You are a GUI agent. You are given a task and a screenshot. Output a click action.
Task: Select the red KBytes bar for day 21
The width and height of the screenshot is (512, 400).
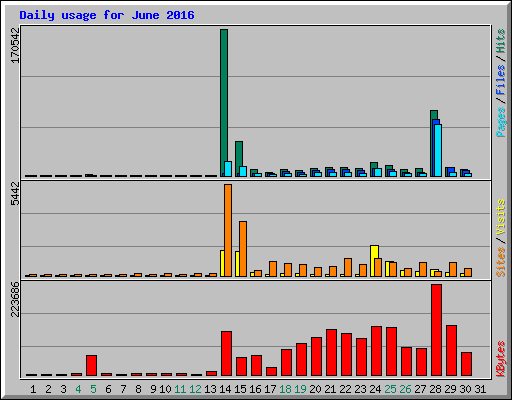click(331, 352)
